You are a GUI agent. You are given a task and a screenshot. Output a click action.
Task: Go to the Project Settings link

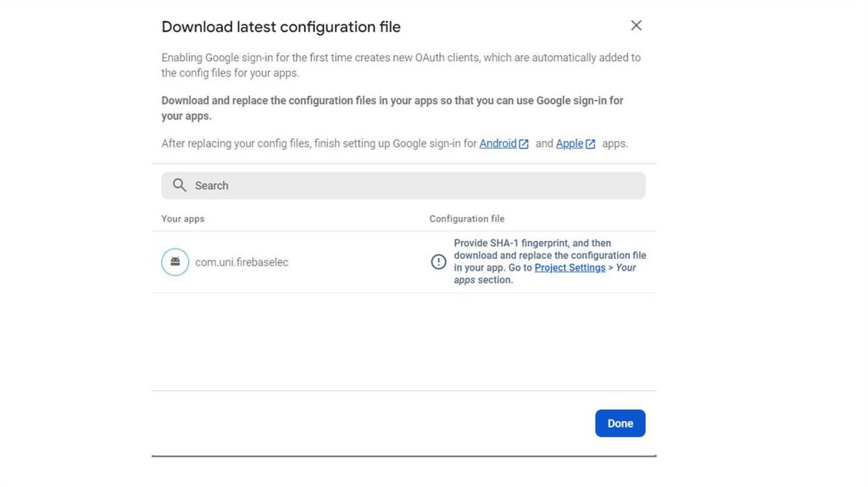coord(570,267)
